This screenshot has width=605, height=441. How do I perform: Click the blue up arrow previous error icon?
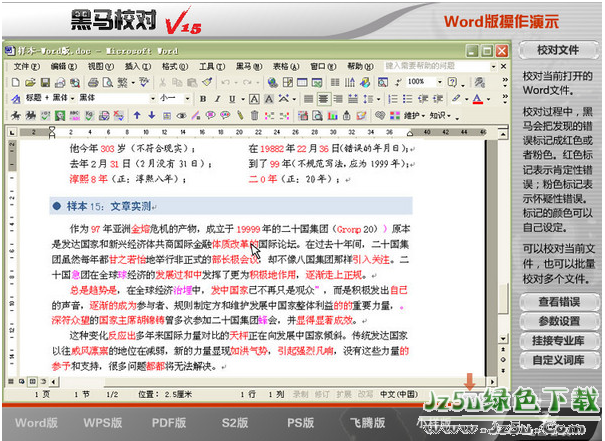[x=139, y=116]
